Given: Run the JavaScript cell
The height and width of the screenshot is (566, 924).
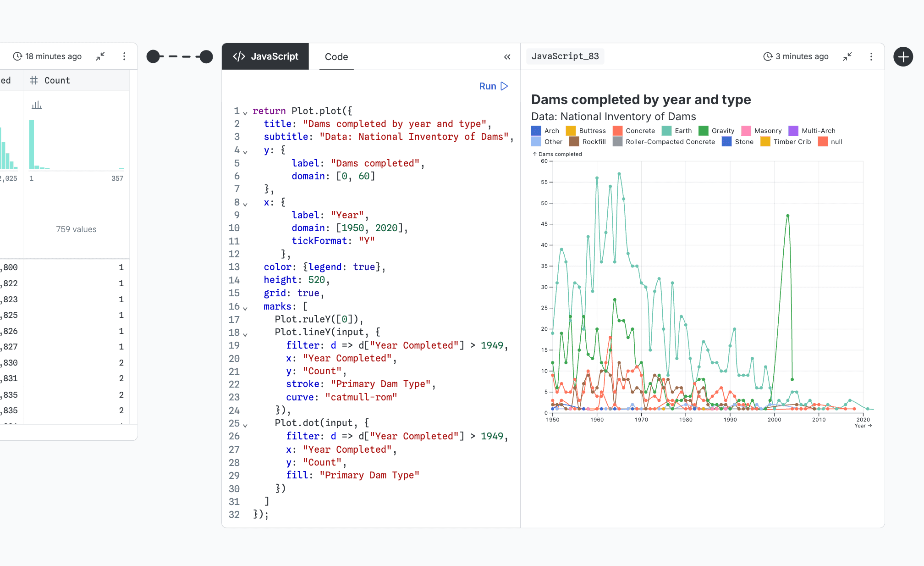Looking at the screenshot, I should pos(493,86).
